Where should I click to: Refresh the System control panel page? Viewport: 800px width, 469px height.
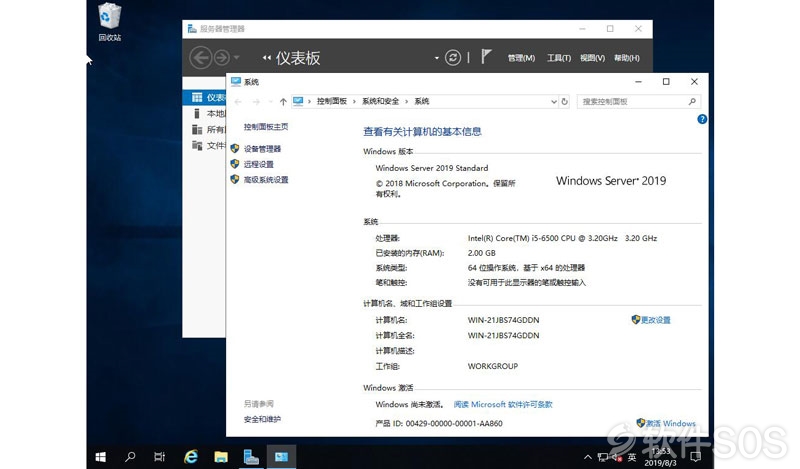(564, 102)
